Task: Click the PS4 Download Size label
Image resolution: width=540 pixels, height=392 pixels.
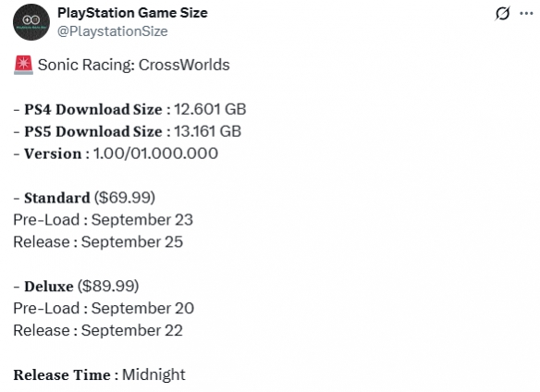Action: click(x=93, y=109)
